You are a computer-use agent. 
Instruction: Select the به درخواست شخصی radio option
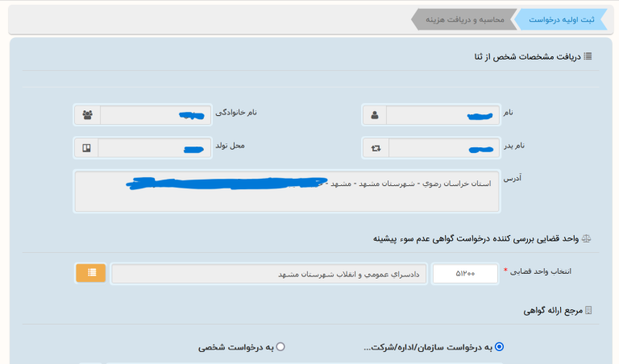coord(280,347)
